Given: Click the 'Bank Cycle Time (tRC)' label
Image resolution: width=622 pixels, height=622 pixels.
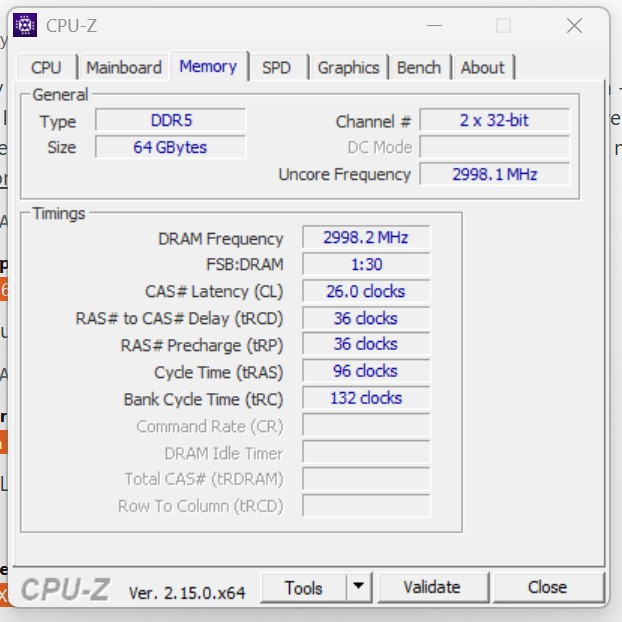Looking at the screenshot, I should coord(203,399).
